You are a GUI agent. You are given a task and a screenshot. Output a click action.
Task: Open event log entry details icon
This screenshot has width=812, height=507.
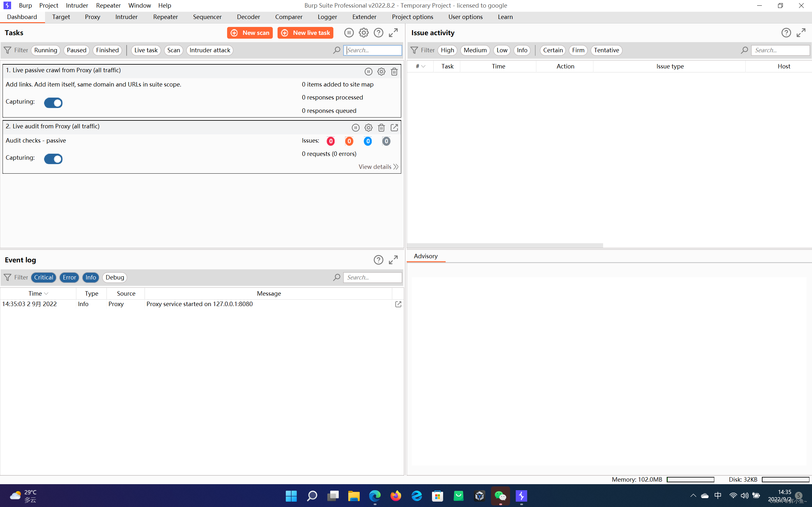398,304
